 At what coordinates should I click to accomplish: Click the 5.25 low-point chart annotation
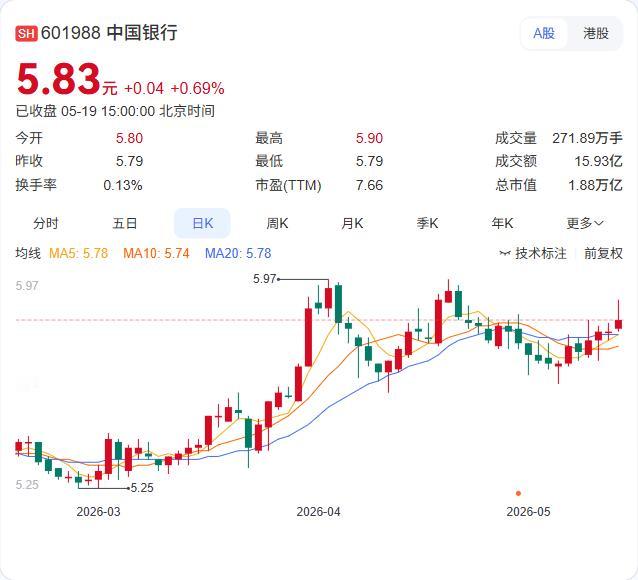click(x=142, y=488)
